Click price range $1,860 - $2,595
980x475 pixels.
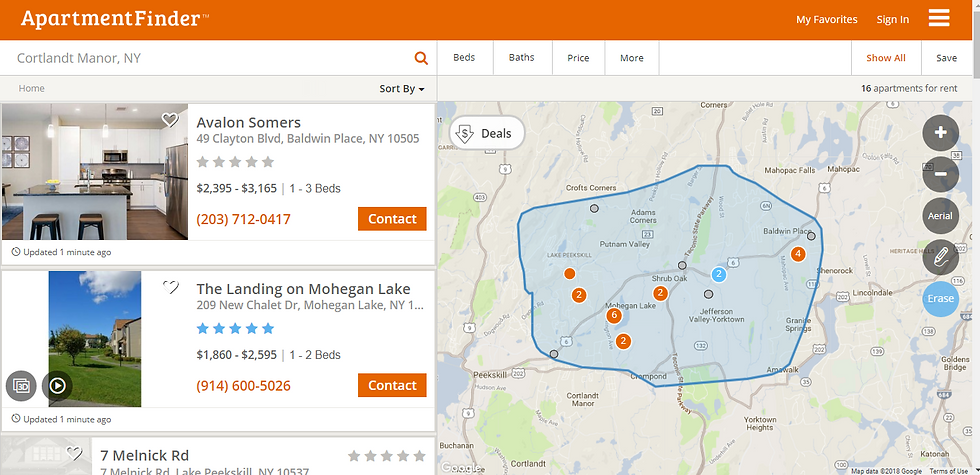coord(236,355)
